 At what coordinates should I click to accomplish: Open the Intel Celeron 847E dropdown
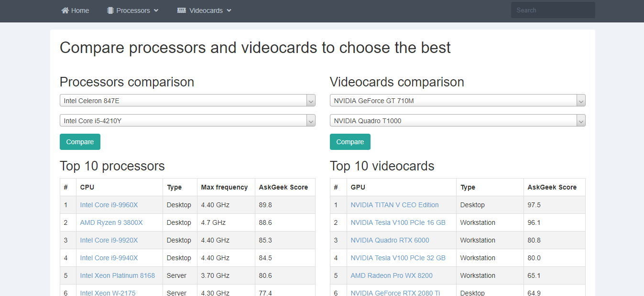pos(187,101)
